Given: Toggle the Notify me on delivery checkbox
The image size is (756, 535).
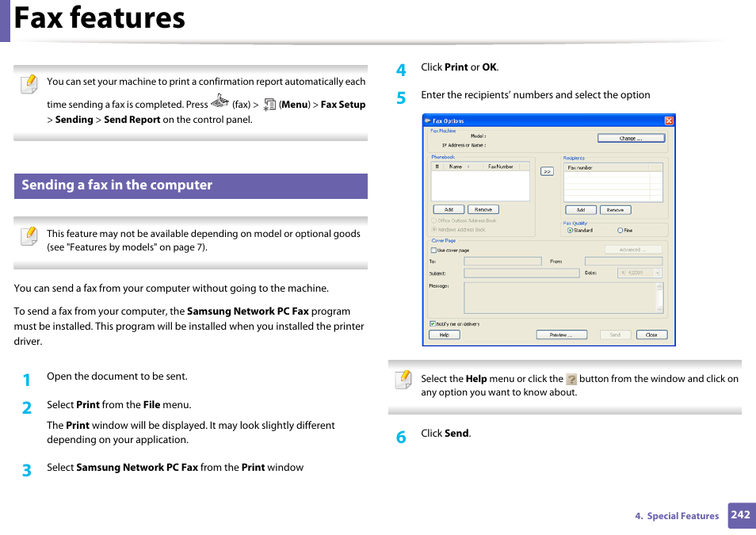Looking at the screenshot, I should (433, 323).
